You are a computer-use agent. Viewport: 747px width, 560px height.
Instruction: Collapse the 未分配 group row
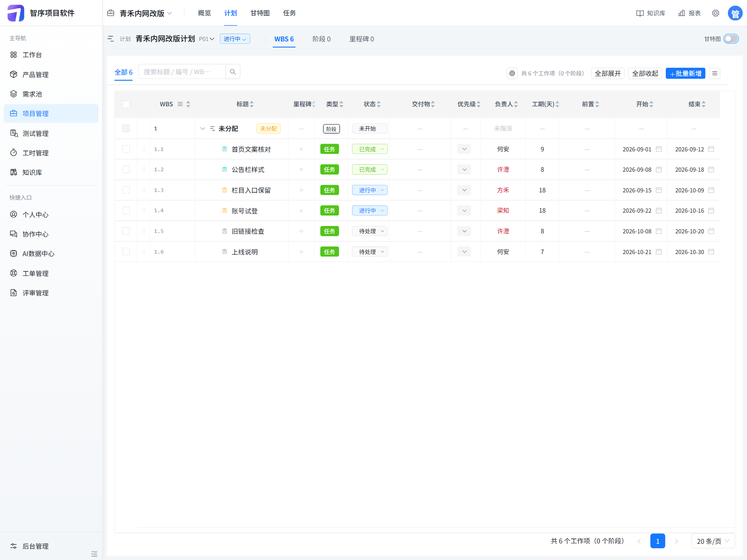[203, 129]
